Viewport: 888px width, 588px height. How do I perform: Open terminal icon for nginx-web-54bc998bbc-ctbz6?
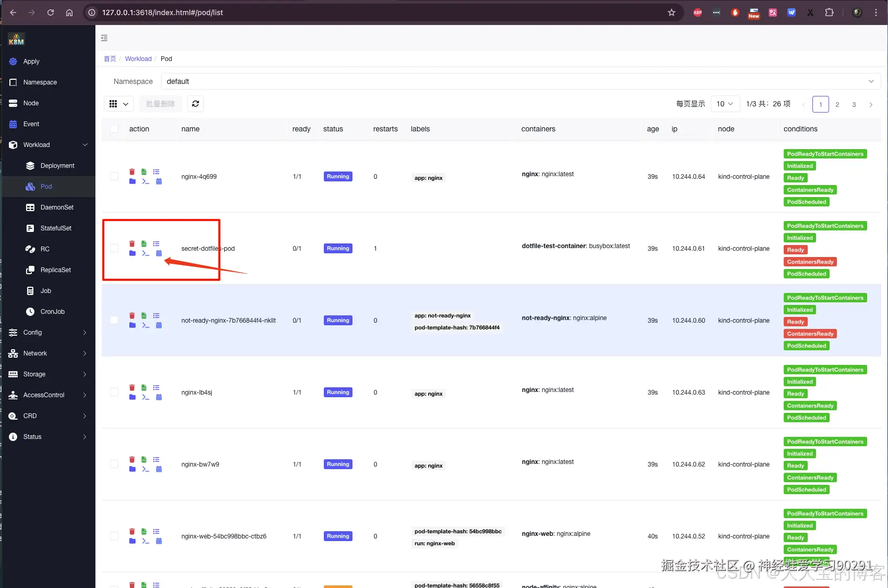coord(145,541)
